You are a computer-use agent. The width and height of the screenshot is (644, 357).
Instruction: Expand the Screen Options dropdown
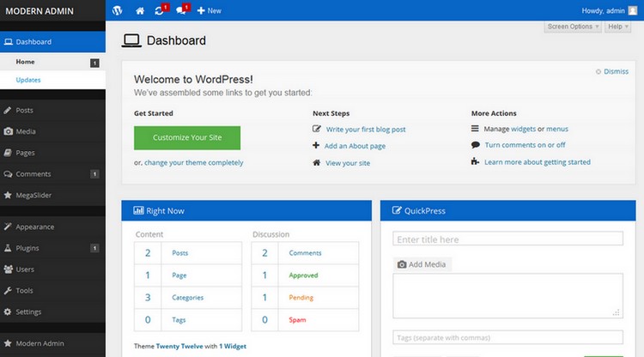click(573, 27)
